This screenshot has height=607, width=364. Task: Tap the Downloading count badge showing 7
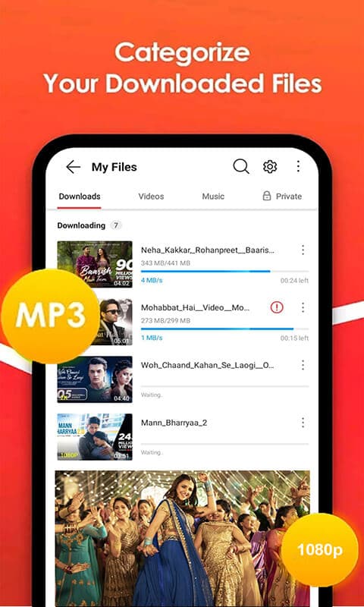click(115, 225)
